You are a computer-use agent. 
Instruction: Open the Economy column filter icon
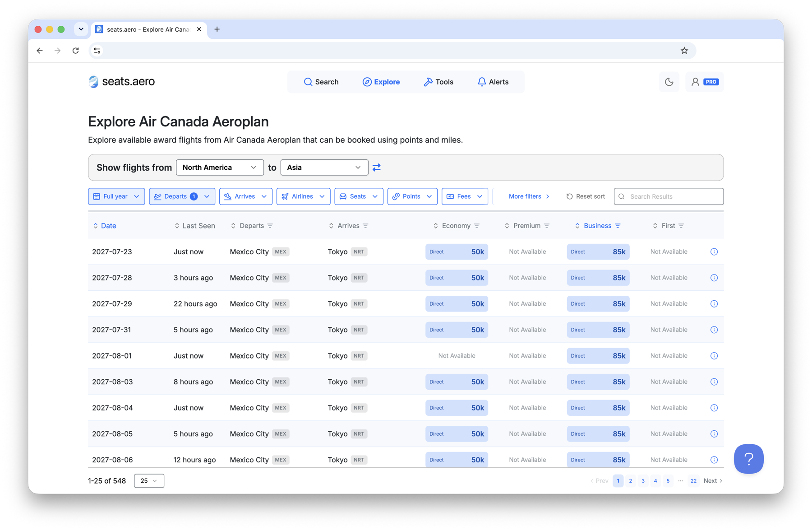coord(477,226)
